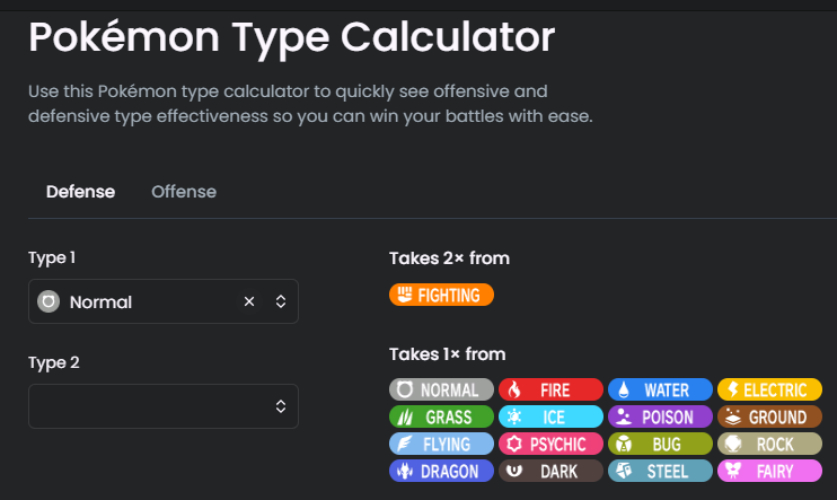Switch to the Offense tab
The image size is (837, 500).
(184, 192)
